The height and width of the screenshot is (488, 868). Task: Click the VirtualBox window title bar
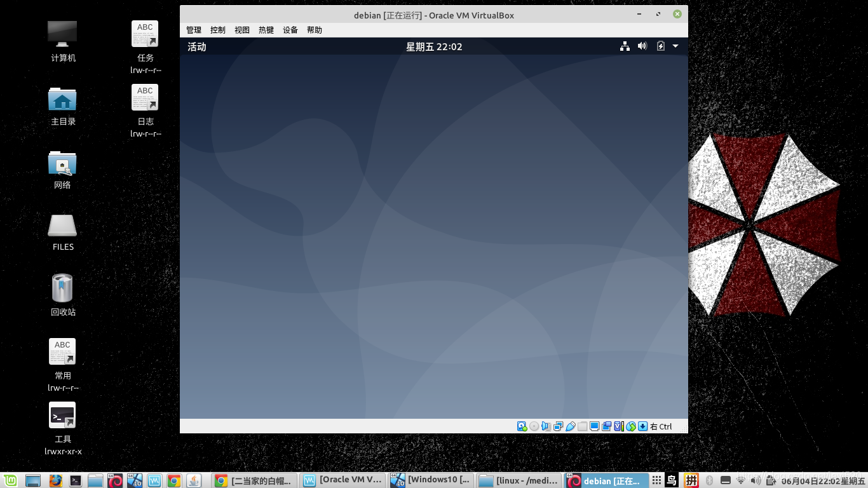click(434, 15)
